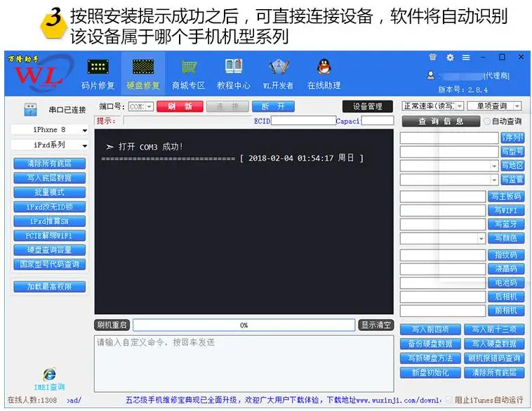This screenshot has width=532, height=411.
Task: Click 备份硬盘数据 backup button
Action: click(430, 344)
